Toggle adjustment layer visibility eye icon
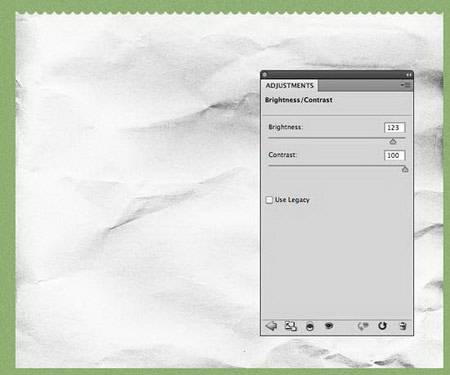The image size is (450, 375). 329,325
